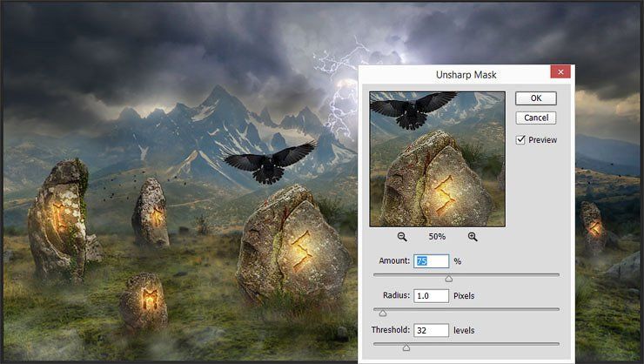This screenshot has width=644, height=364.
Task: Close the Unsharp Mask dialog
Action: (x=560, y=72)
